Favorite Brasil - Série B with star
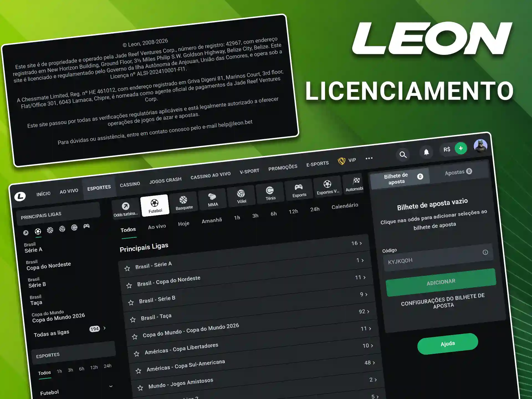532x399 pixels. point(131,302)
